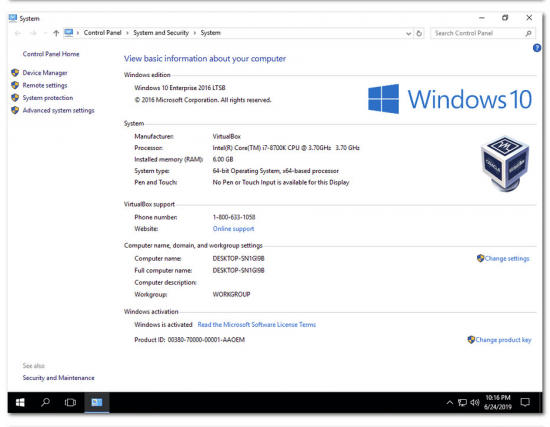Screen dimensions: 550x427
Task: Click '64-bit Operating System' text
Action: 246,171
